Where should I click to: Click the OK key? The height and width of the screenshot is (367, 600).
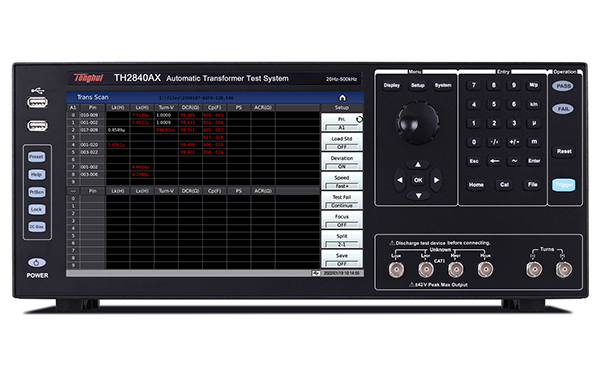coord(418,180)
